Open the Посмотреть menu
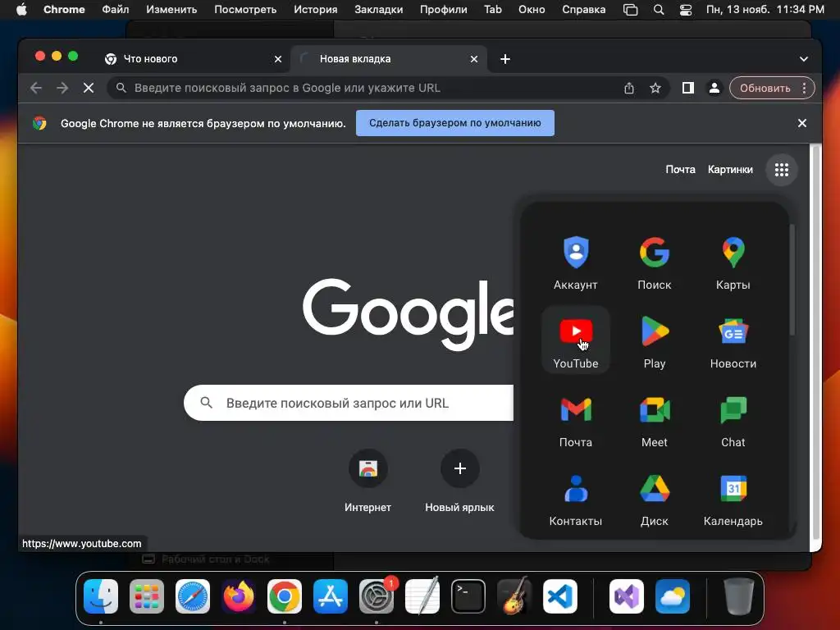840x630 pixels. pyautogui.click(x=245, y=10)
